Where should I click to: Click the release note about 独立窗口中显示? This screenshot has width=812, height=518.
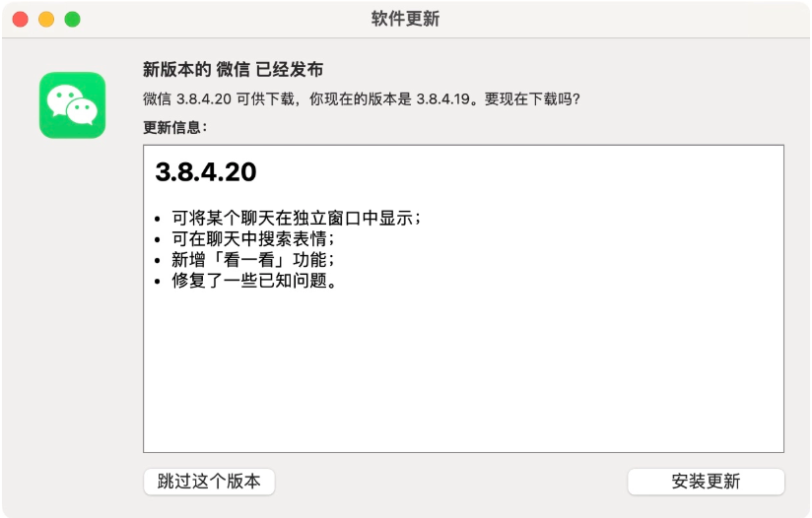[297, 218]
